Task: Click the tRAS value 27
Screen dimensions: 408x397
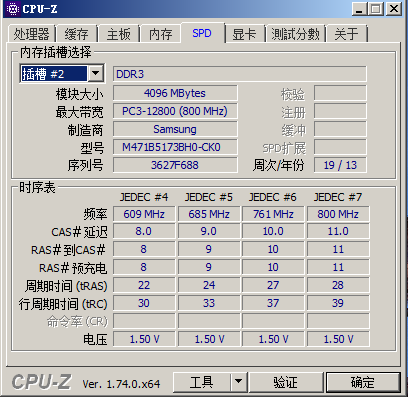Action: click(x=273, y=285)
